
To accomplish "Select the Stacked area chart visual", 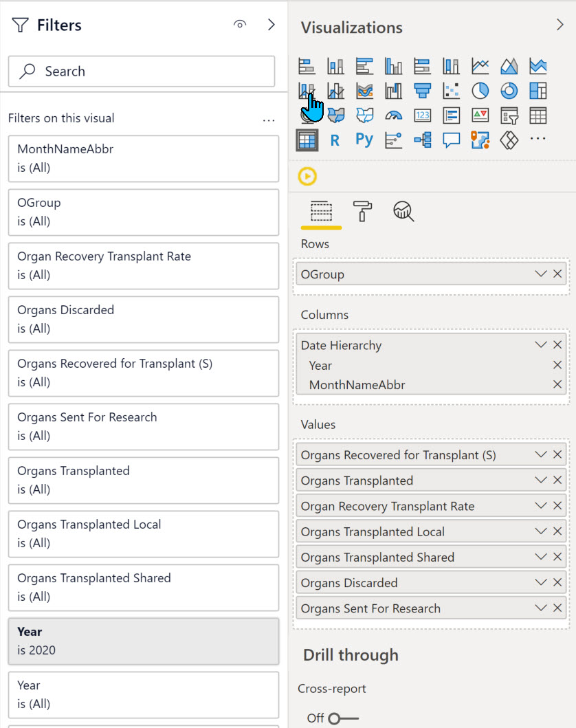I will coord(538,67).
